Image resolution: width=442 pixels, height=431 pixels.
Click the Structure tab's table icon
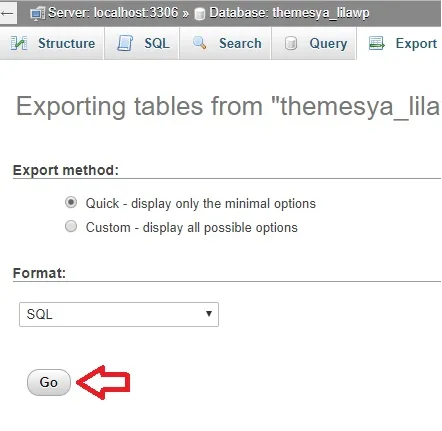19,43
